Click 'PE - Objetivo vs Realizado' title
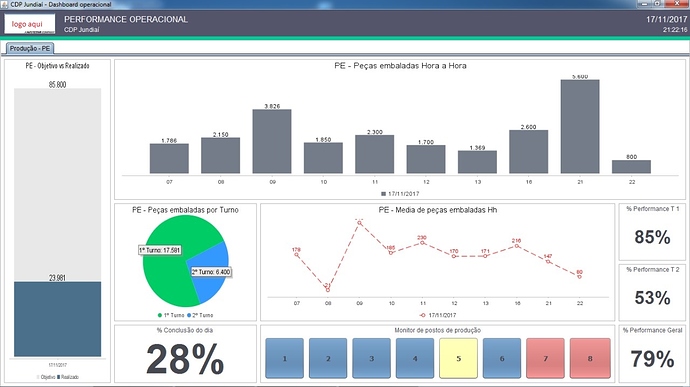The image size is (690, 387). click(57, 66)
